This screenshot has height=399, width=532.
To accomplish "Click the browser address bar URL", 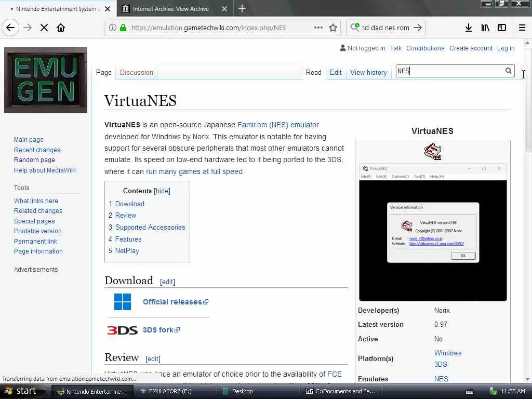I will (208, 28).
